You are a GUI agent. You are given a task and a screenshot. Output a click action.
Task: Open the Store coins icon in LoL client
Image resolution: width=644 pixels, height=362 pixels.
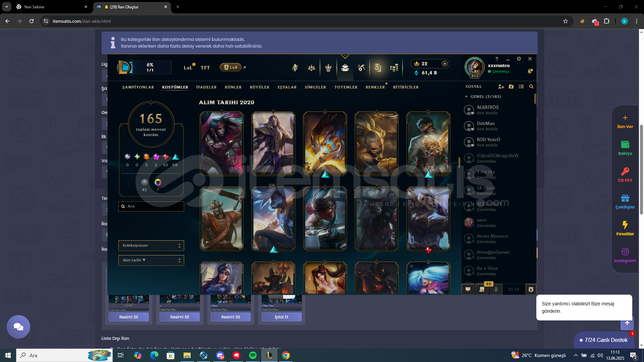pos(394,68)
